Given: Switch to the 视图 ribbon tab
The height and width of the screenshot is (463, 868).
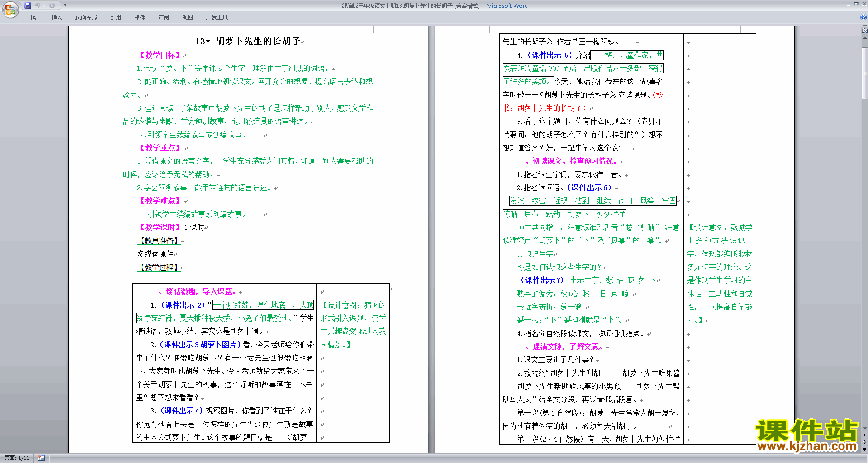Looking at the screenshot, I should click(x=188, y=18).
